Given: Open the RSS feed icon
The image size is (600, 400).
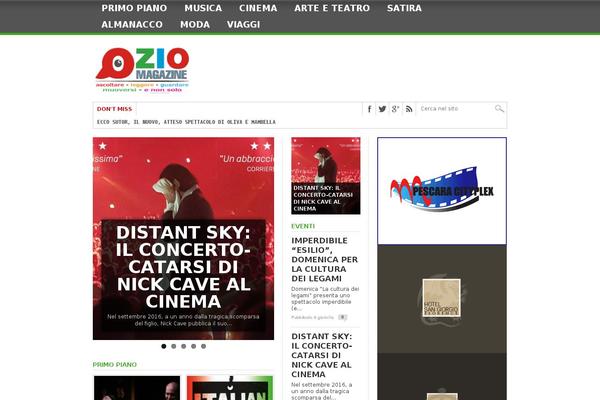Looking at the screenshot, I should [x=409, y=109].
